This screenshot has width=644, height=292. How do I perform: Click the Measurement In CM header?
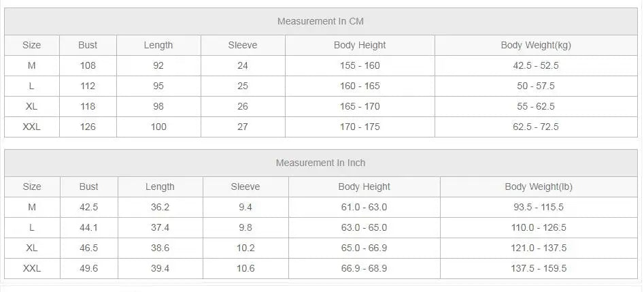point(321,21)
